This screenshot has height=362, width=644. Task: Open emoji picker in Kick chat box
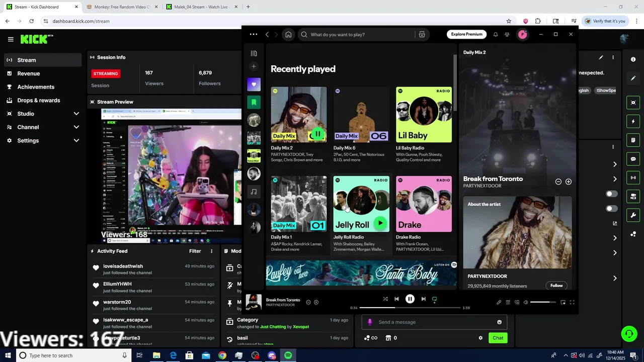[499, 322]
